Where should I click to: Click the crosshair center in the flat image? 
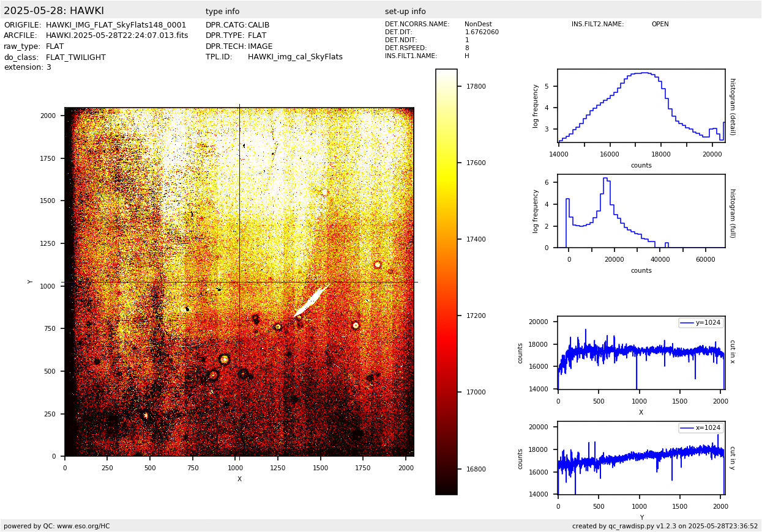coord(239,282)
